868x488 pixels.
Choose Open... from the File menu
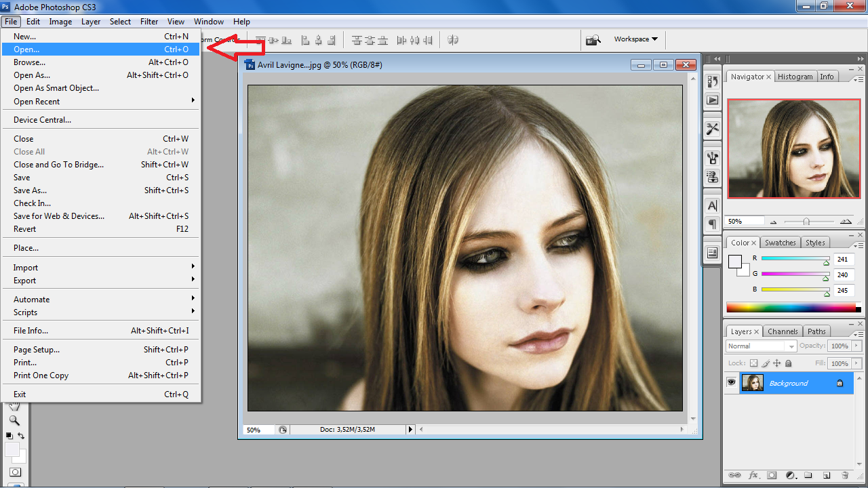101,49
